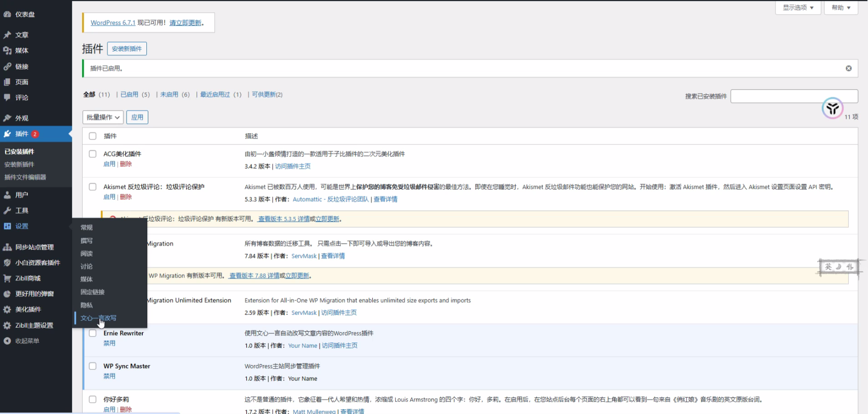Click the network icon for 同步站点管理
Viewport: 868px width, 414px height.
7,247
